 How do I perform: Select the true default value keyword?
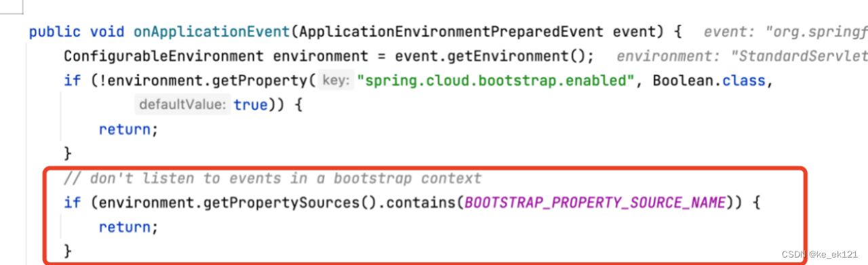tap(250, 105)
